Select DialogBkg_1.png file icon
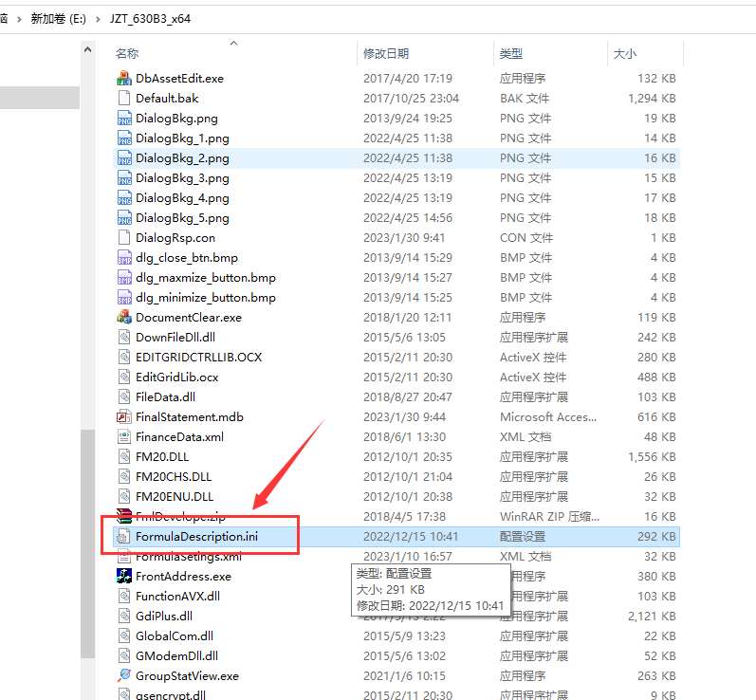 point(124,138)
